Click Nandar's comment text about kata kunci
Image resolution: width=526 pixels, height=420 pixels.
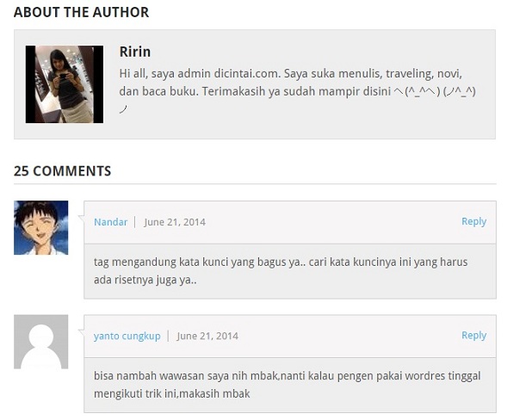pos(281,271)
